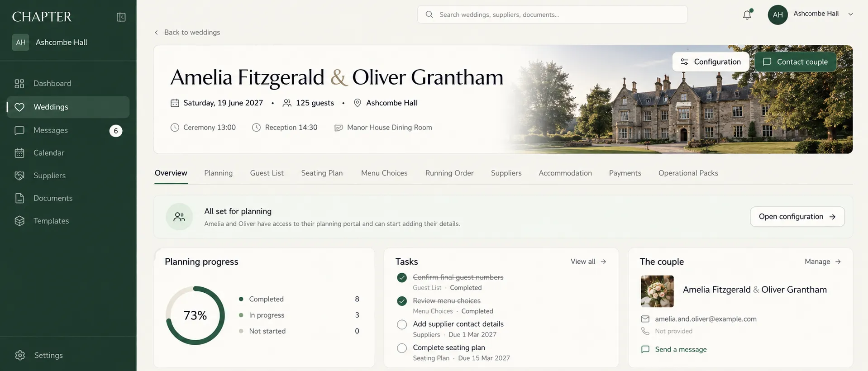Open the Running Order tab
868x371 pixels.
449,173
